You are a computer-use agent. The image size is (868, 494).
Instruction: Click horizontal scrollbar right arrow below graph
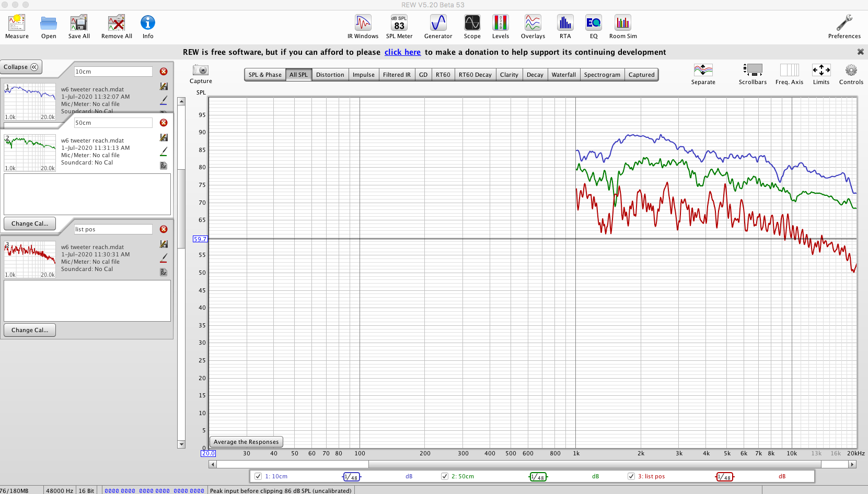[x=852, y=464]
